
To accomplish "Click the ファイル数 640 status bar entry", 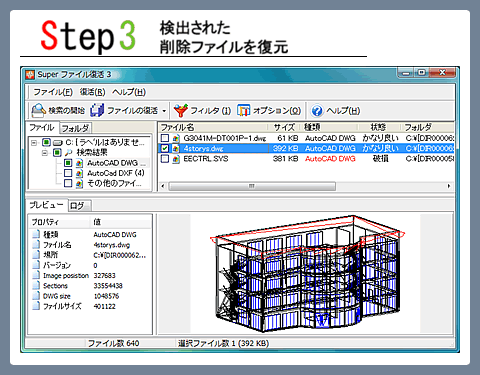I will pos(113,343).
